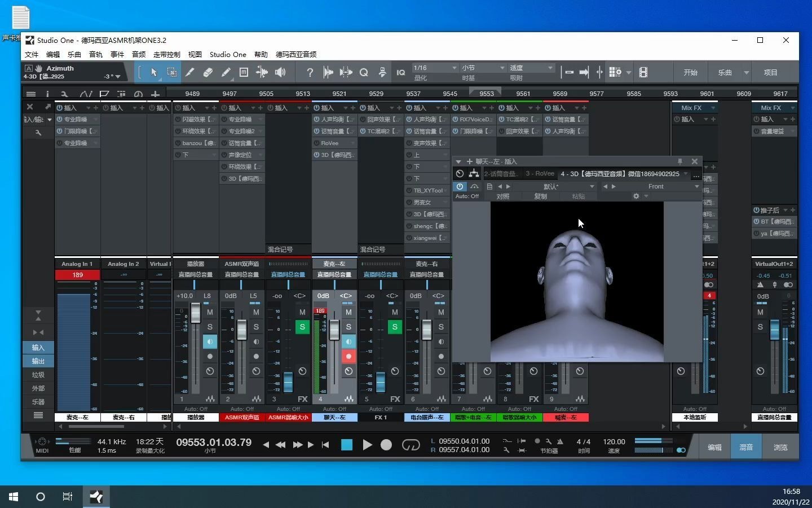This screenshot has height=508, width=812.
Task: Open the 编辑 menu
Action: point(53,55)
